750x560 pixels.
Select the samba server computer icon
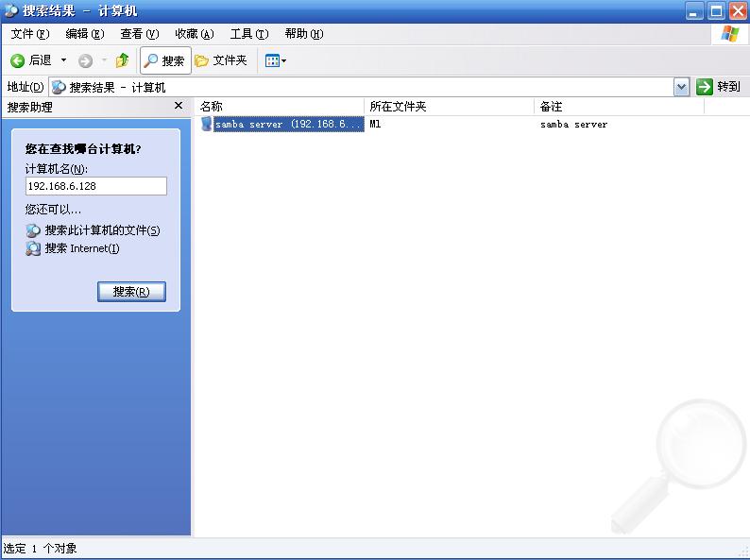click(x=207, y=124)
